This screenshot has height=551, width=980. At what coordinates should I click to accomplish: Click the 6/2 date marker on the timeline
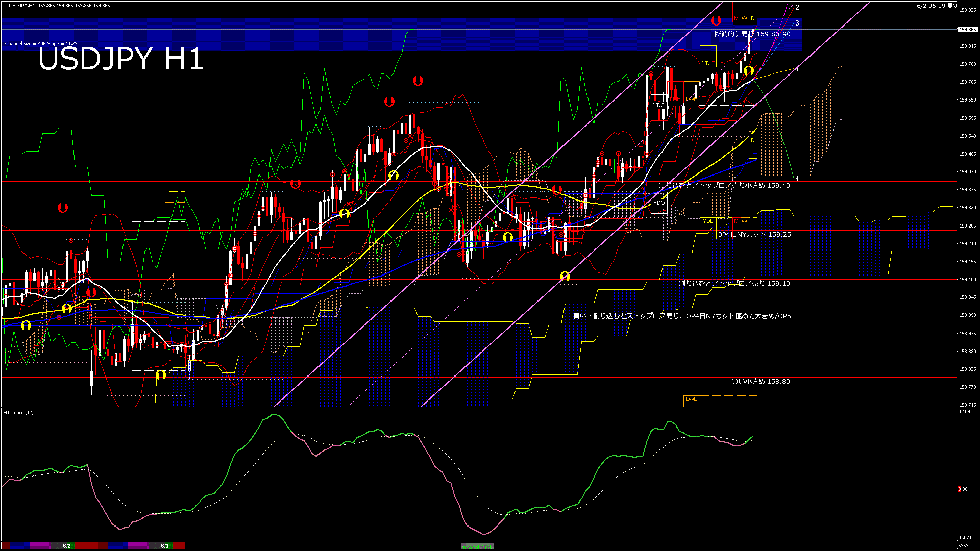(x=67, y=546)
